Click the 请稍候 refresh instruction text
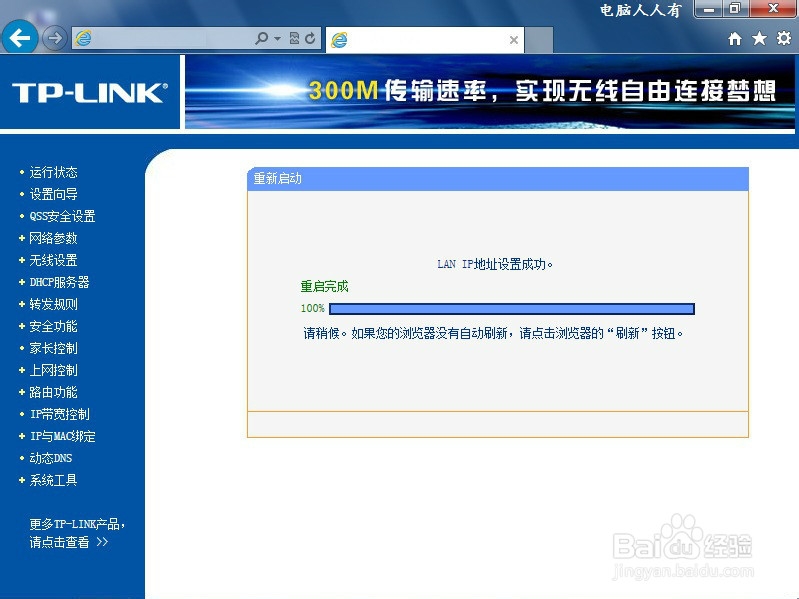799x599 pixels. tap(493, 333)
